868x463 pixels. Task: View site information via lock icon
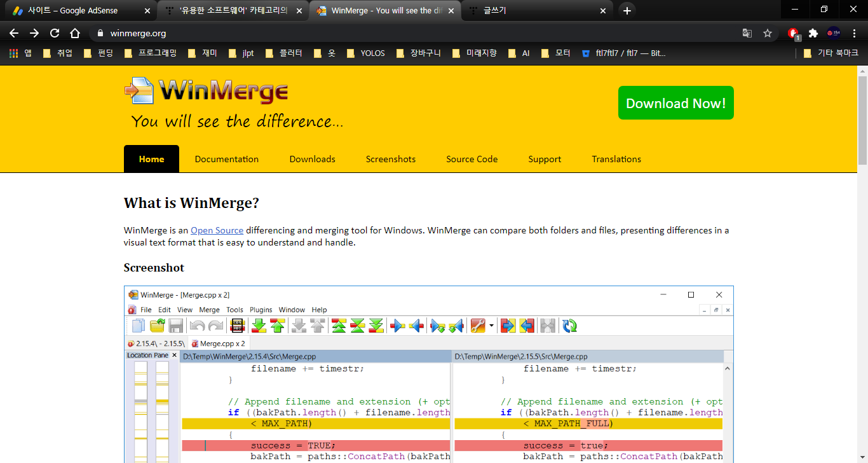[100, 33]
